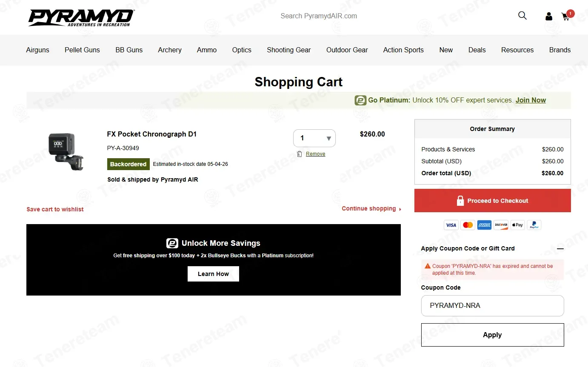Click the cart item count badge

pyautogui.click(x=570, y=14)
